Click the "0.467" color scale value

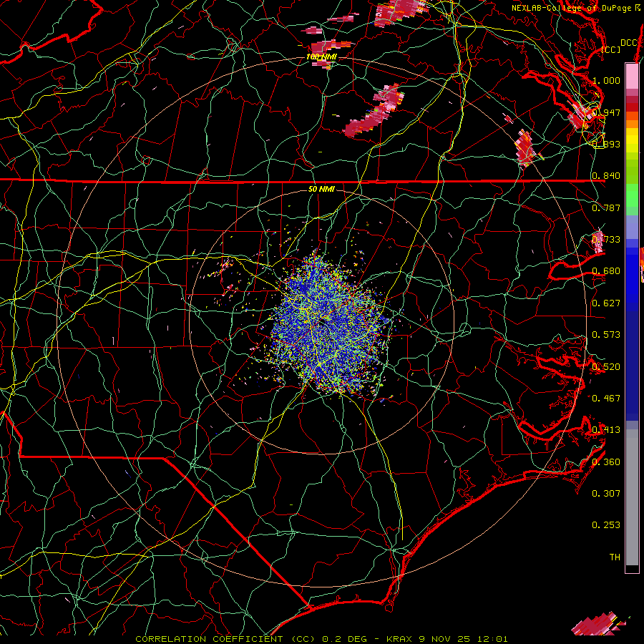pyautogui.click(x=606, y=399)
